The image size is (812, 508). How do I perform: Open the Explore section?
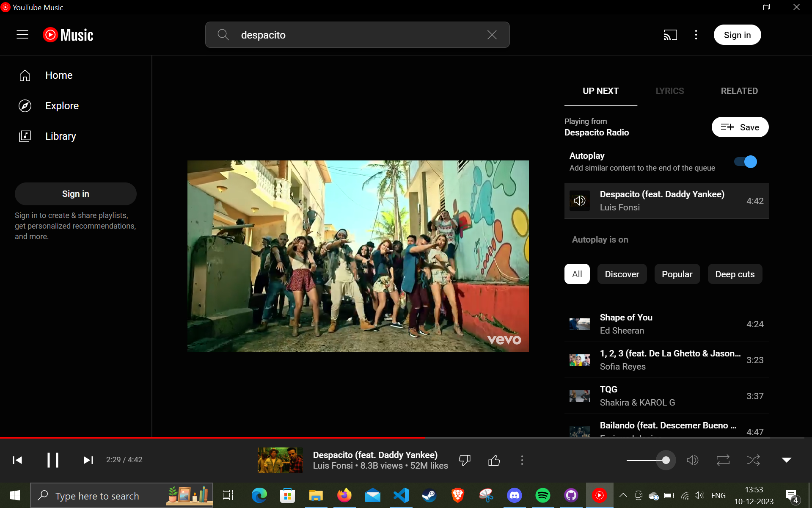click(x=62, y=105)
